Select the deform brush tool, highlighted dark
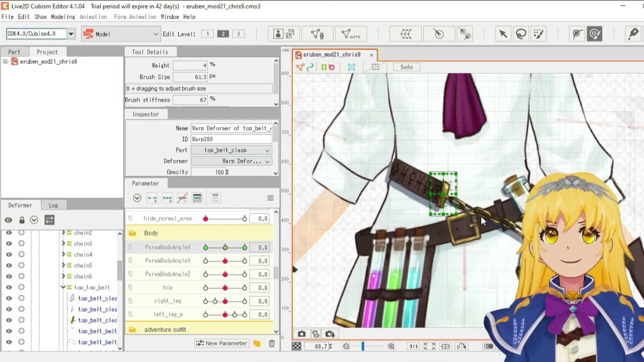 click(595, 34)
